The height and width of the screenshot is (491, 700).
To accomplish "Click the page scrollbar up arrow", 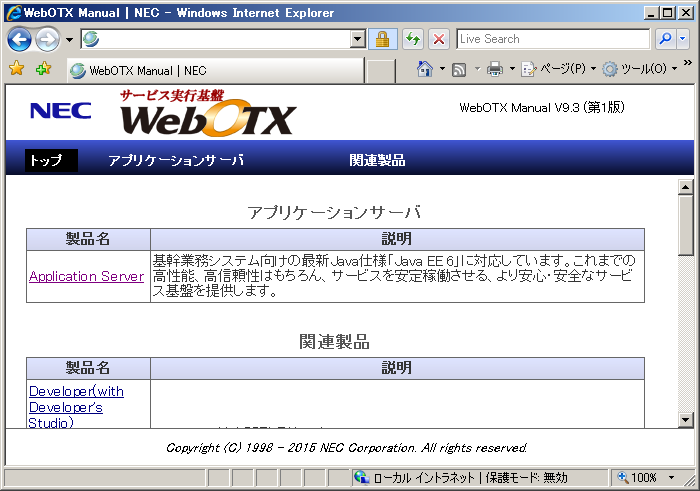I will tap(685, 187).
